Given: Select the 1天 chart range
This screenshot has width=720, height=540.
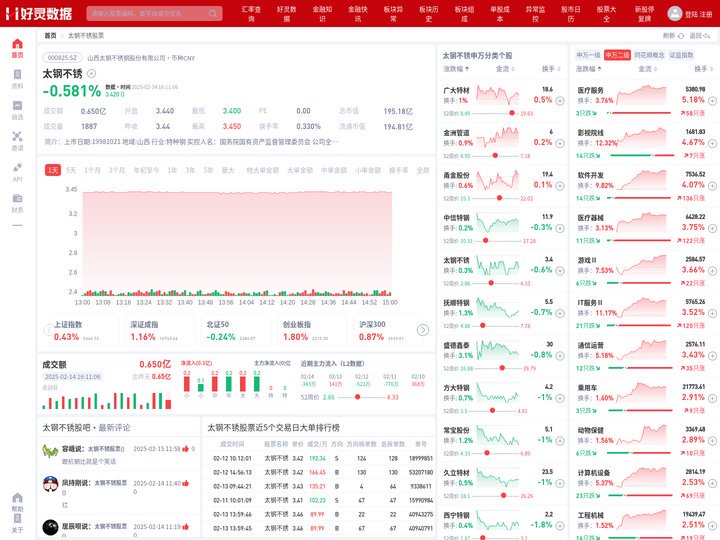Looking at the screenshot, I should click(x=53, y=170).
